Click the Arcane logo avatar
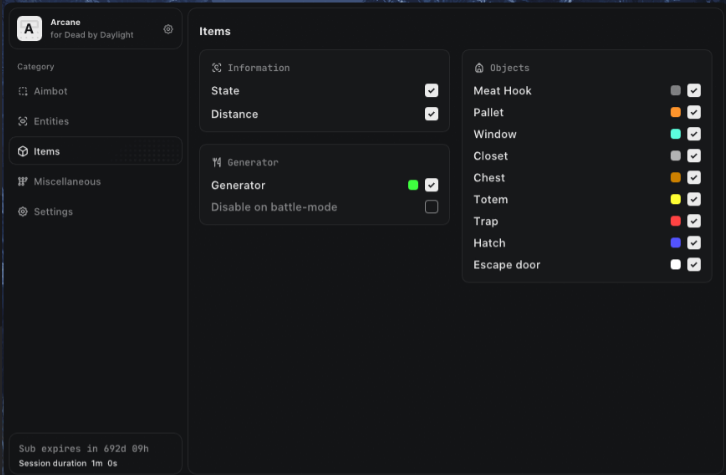This screenshot has width=726, height=475. pos(30,30)
